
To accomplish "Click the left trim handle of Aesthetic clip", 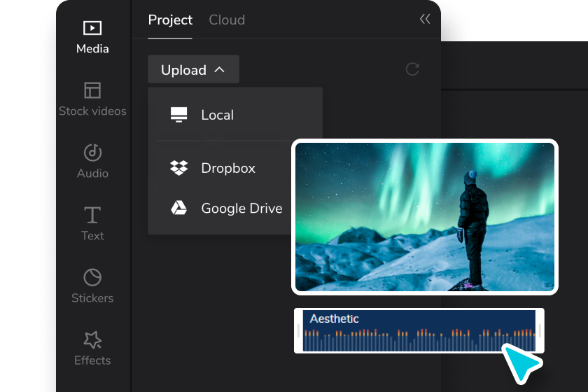I will coord(298,330).
